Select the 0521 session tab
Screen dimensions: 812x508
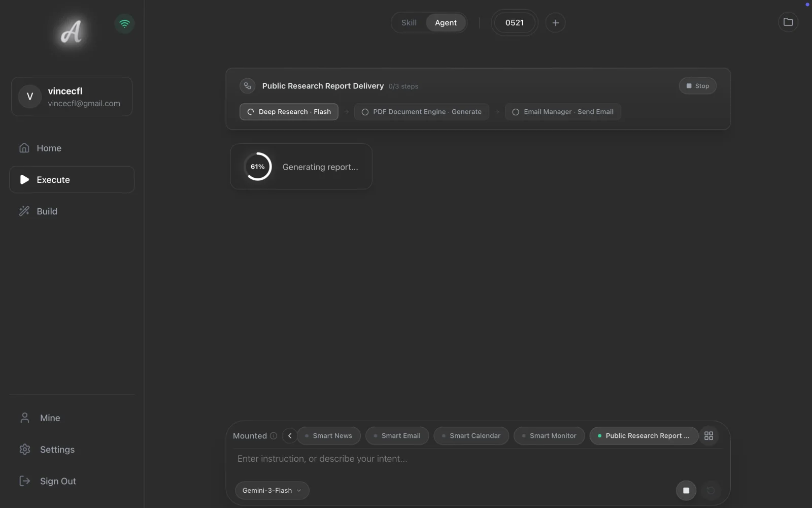pyautogui.click(x=514, y=23)
